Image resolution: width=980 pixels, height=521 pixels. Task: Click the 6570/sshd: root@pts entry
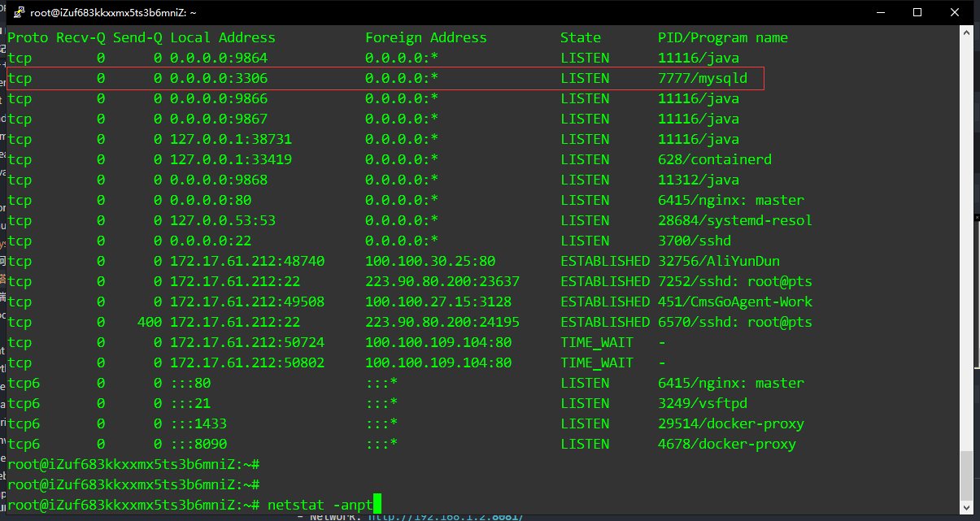tap(735, 322)
